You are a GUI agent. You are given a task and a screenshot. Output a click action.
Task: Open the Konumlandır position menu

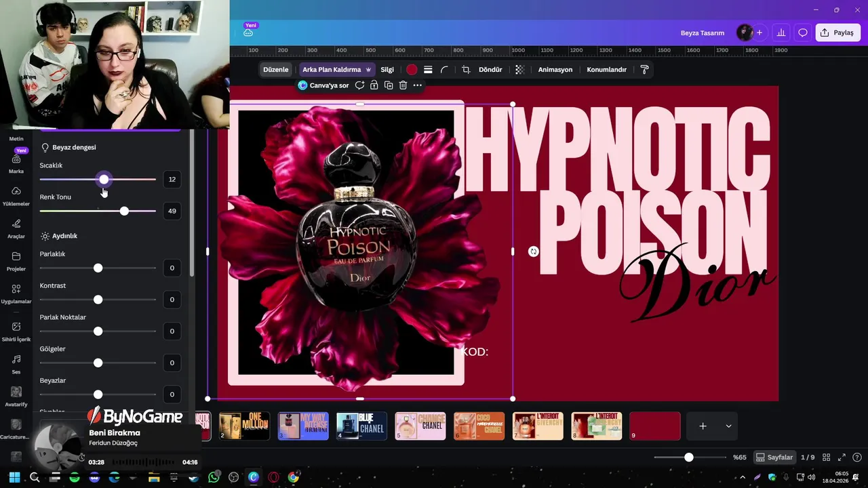[607, 70]
